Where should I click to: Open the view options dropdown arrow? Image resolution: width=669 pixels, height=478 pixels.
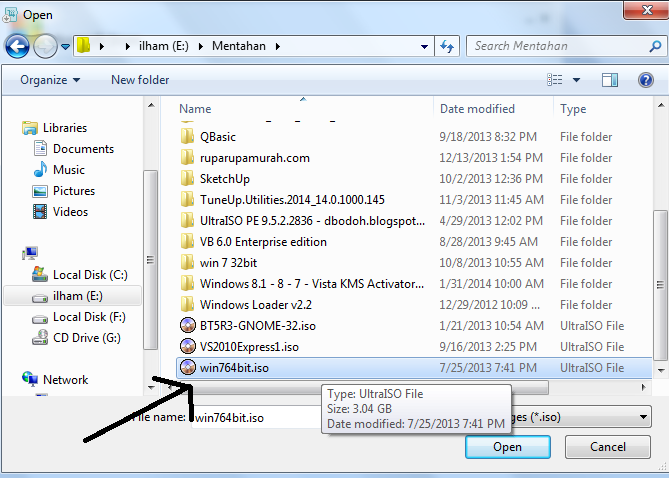576,80
